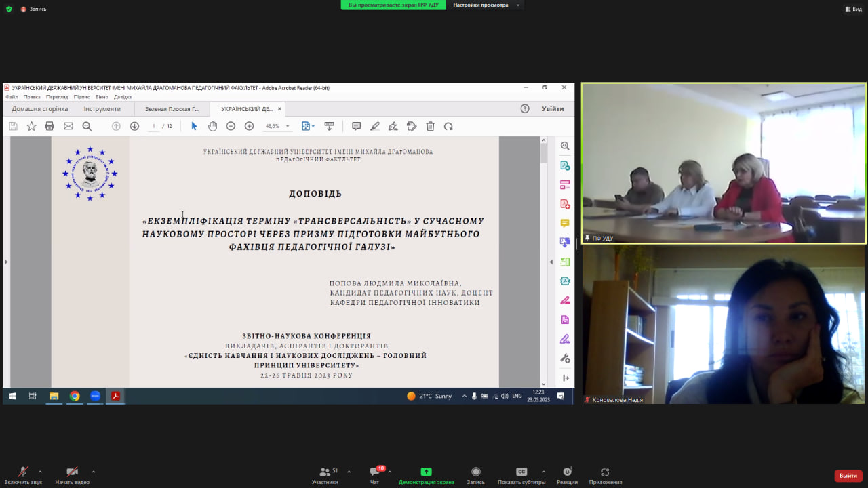Click the red Выйти leave button
868x488 pixels.
point(848,476)
